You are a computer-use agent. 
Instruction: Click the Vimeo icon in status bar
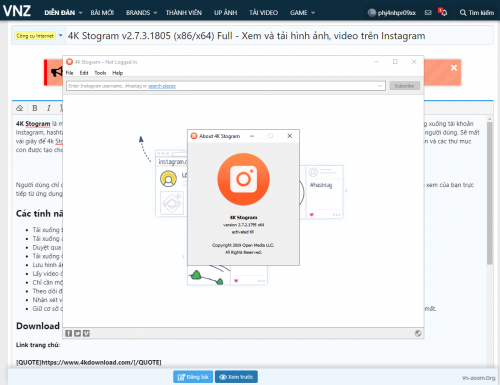[86, 333]
